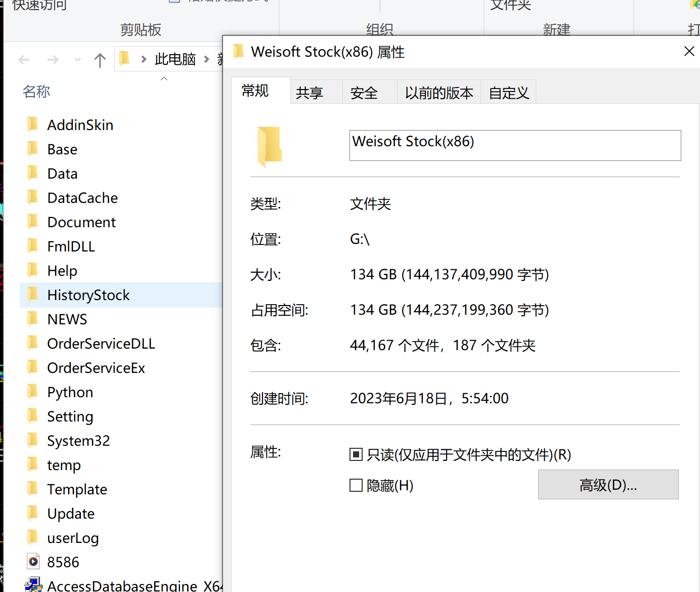Click the AccessDatabaseEngine installer icon
This screenshot has height=592, width=700.
33,585
